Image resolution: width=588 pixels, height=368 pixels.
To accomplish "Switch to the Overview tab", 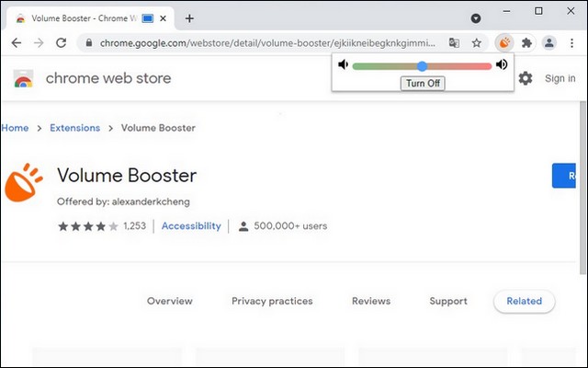I will pyautogui.click(x=169, y=301).
